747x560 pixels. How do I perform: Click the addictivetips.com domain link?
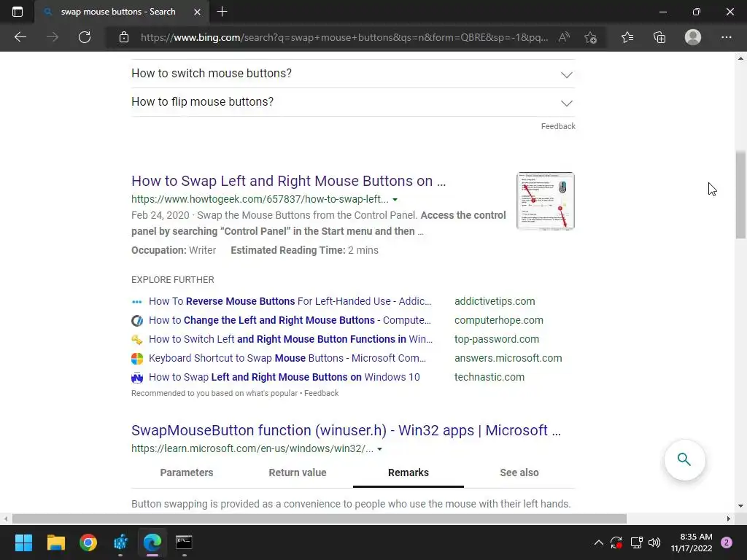tap(495, 301)
